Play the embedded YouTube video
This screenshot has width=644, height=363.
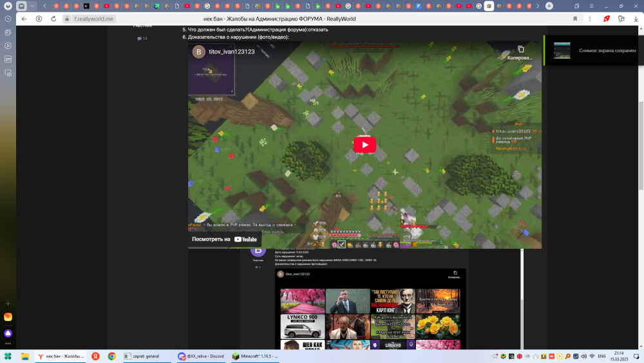click(365, 144)
